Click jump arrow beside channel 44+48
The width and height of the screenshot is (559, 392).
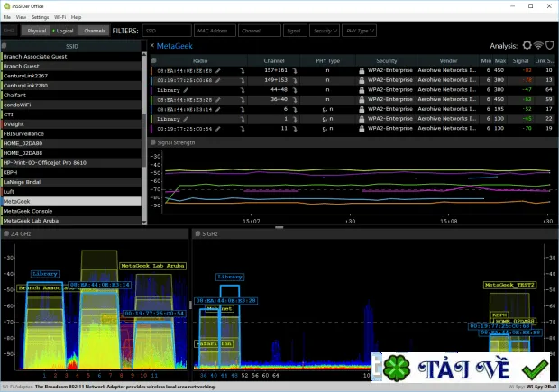[295, 90]
